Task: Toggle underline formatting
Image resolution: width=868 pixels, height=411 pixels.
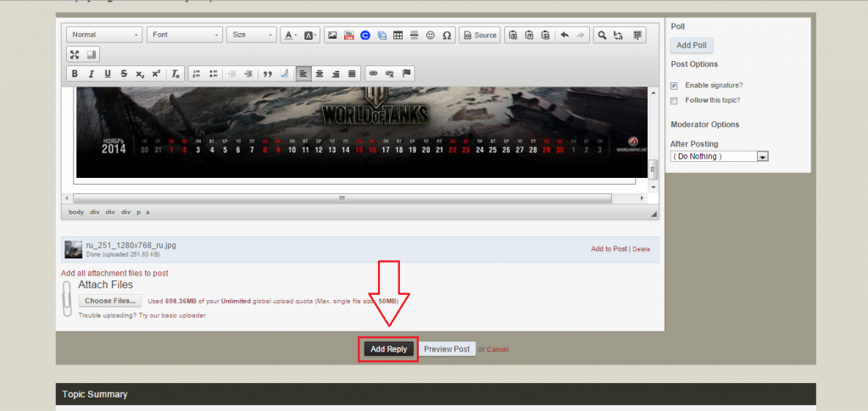Action: [x=108, y=74]
